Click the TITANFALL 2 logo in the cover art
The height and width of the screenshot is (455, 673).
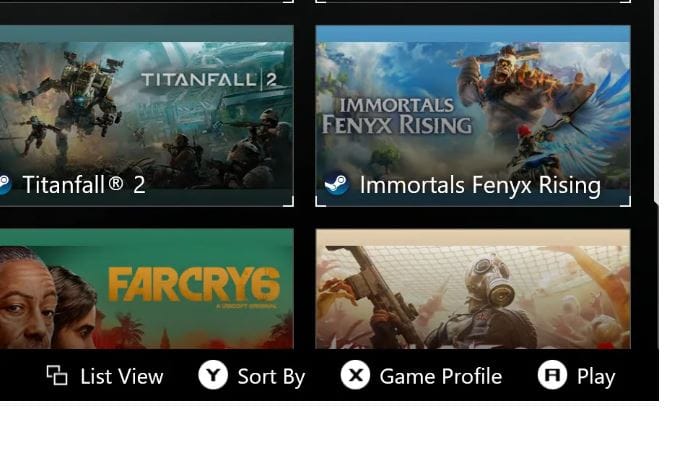(x=208, y=80)
